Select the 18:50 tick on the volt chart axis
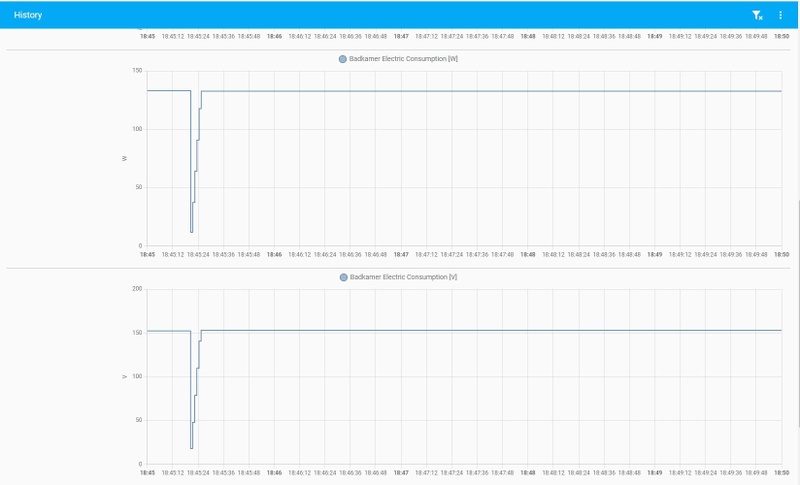This screenshot has height=485, width=800. 782,473
